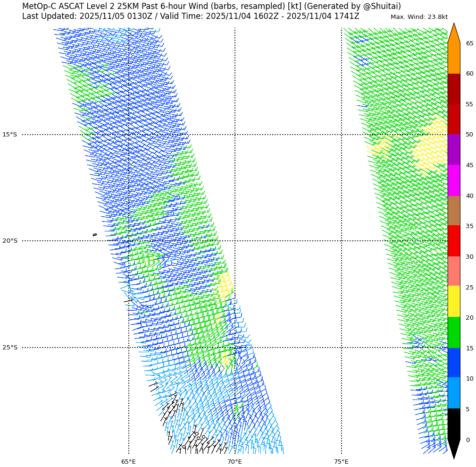Click the orange arrow tip atop the colorbar
The image size is (476, 467).
[453, 34]
